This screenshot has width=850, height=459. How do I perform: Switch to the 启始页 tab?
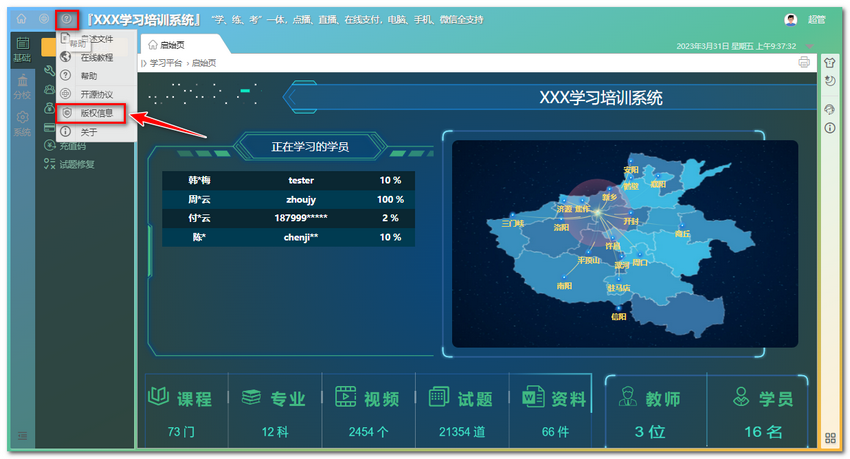[x=165, y=45]
